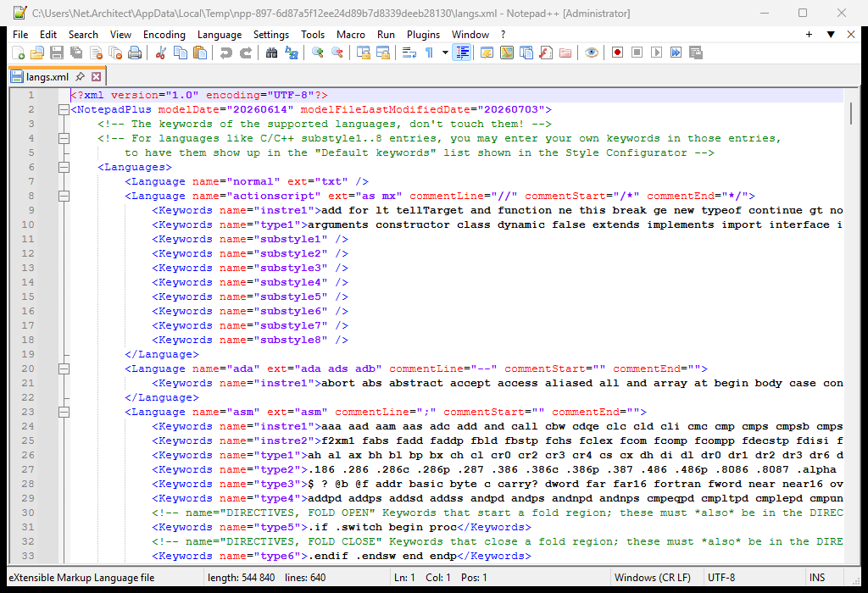Start macro recording with the red record icon
The image size is (868, 593).
(617, 53)
